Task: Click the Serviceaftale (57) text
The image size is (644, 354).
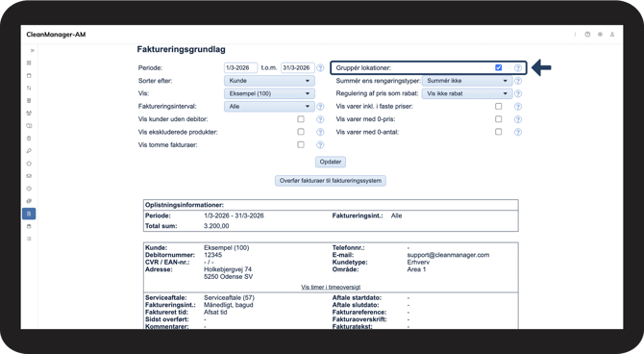Action: tap(229, 297)
